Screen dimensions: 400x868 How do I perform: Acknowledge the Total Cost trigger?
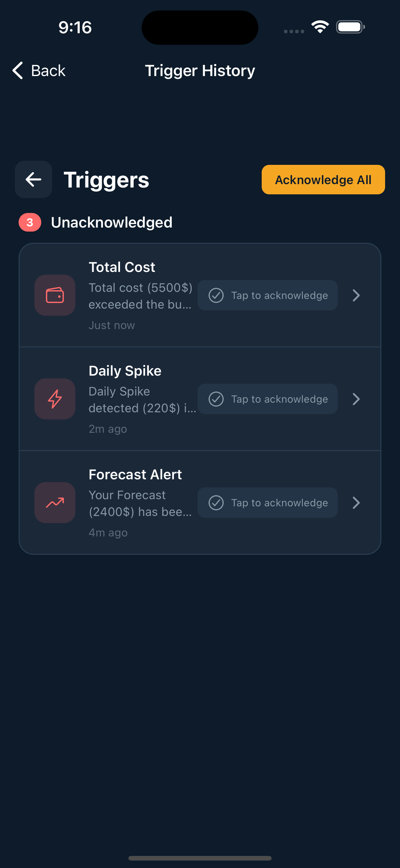point(268,295)
